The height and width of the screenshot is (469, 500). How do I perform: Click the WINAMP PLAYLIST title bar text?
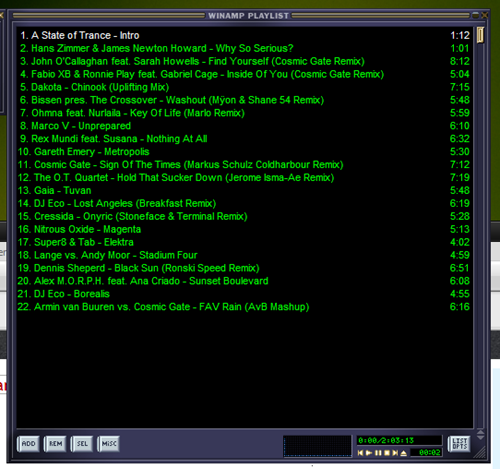(248, 16)
